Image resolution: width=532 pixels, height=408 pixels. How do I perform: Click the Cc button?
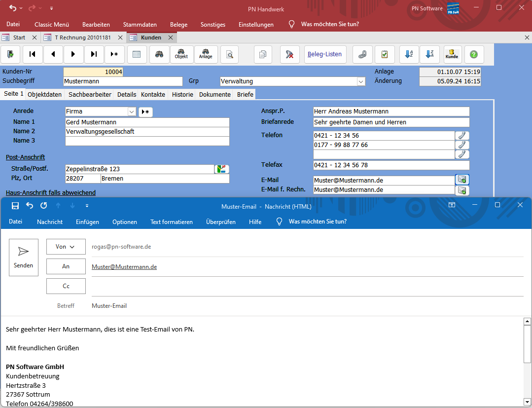pos(66,286)
